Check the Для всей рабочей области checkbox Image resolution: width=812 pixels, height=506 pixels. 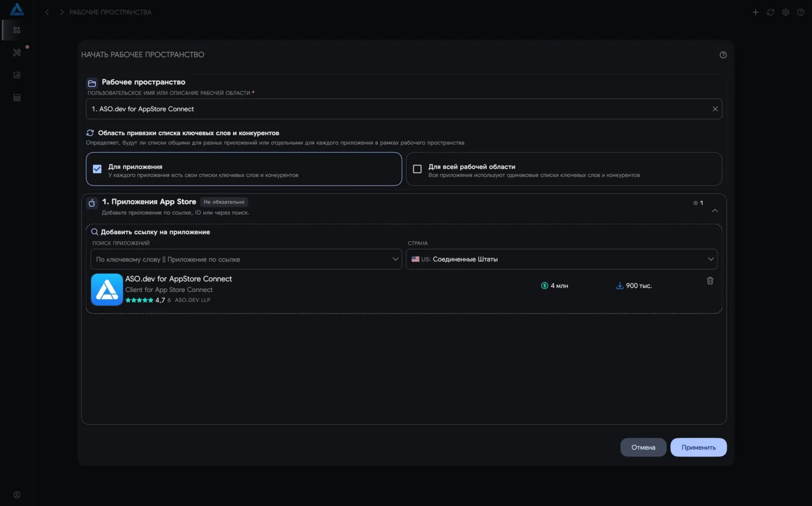[417, 169]
